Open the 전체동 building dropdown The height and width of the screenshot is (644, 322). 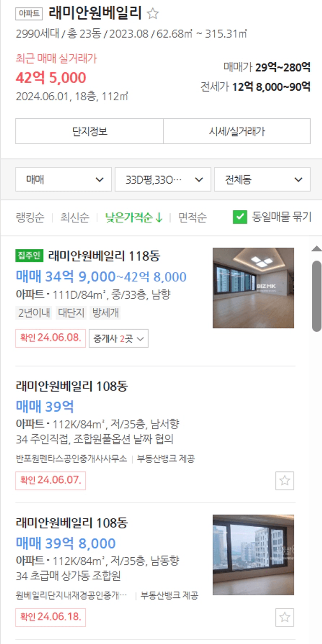pos(262,179)
